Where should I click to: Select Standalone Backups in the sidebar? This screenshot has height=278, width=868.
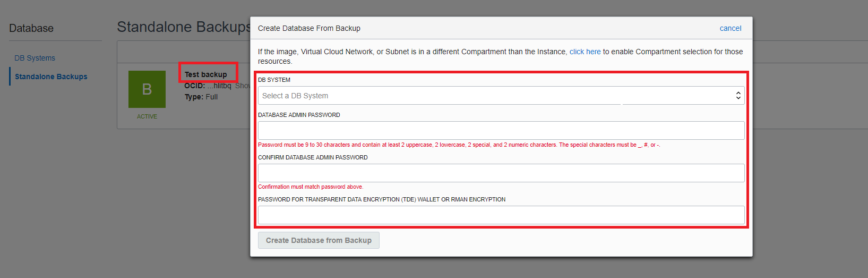point(51,77)
